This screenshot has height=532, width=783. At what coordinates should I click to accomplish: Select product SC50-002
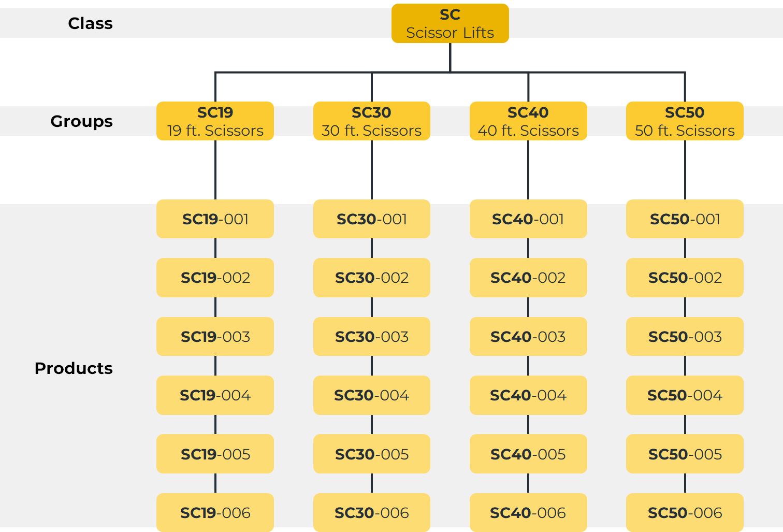click(685, 278)
